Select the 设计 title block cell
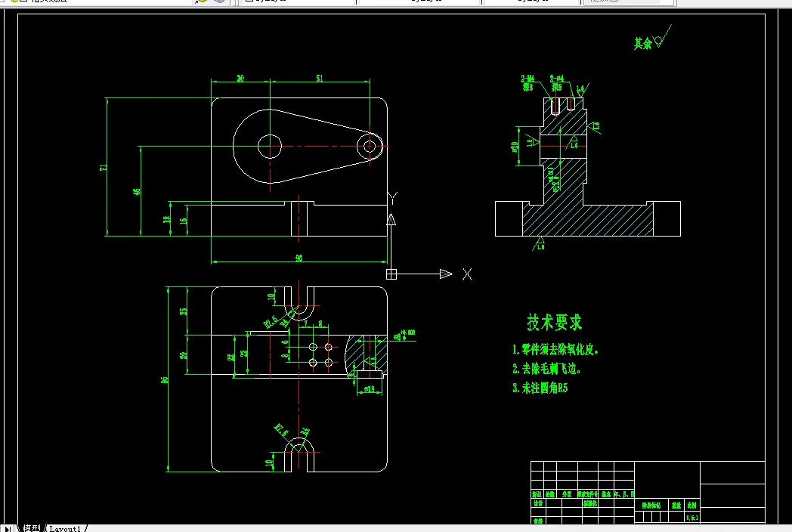The height and width of the screenshot is (532, 792). pyautogui.click(x=538, y=504)
